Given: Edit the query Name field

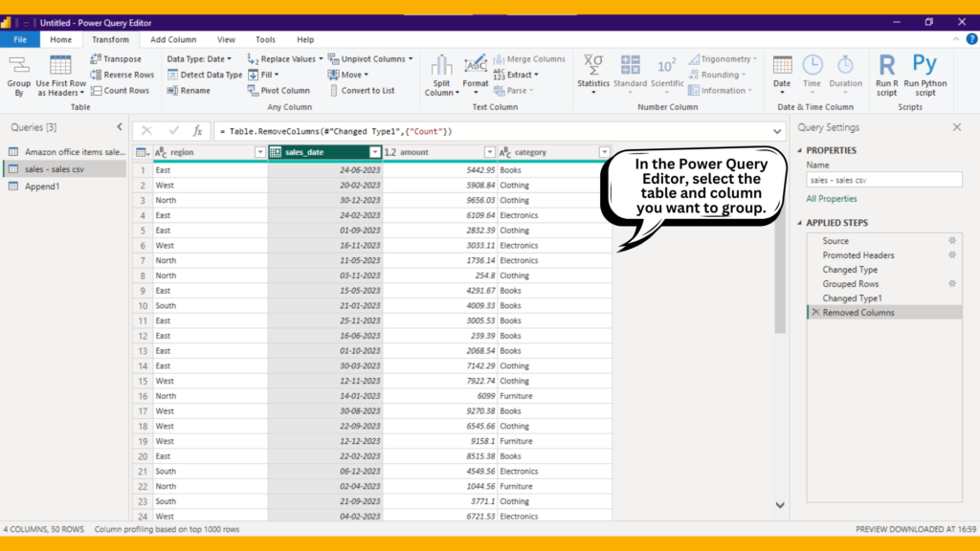Looking at the screenshot, I should (883, 180).
